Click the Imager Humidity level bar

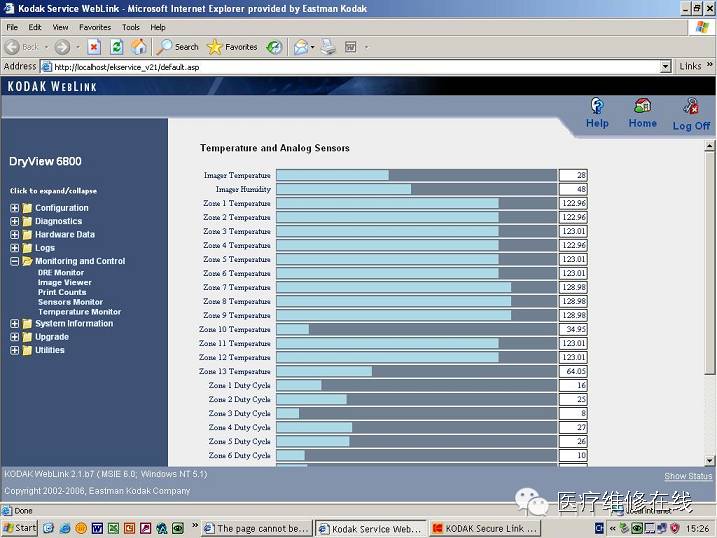click(x=416, y=189)
